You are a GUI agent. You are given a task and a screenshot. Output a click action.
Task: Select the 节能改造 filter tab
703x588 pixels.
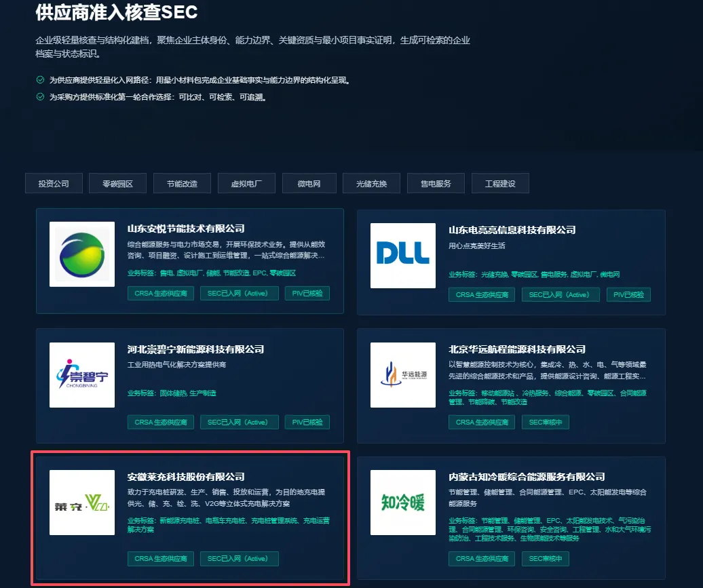click(182, 183)
